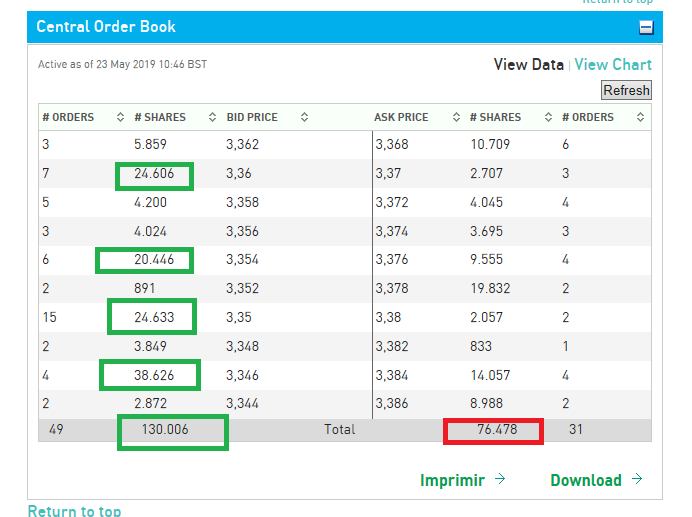Image resolution: width=692 pixels, height=517 pixels.
Task: Follow the bottom Return to top link
Action: click(x=74, y=511)
